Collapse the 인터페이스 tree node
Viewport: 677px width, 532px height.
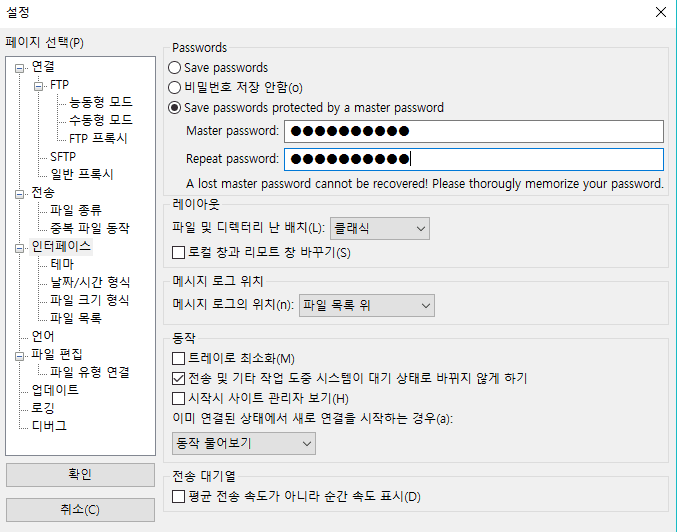19,248
